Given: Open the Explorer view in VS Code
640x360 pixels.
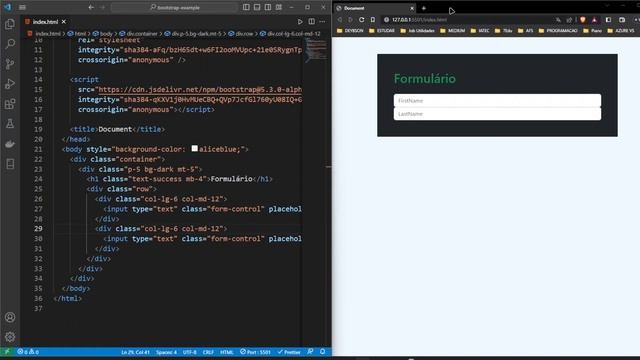Looking at the screenshot, I should [x=10, y=24].
